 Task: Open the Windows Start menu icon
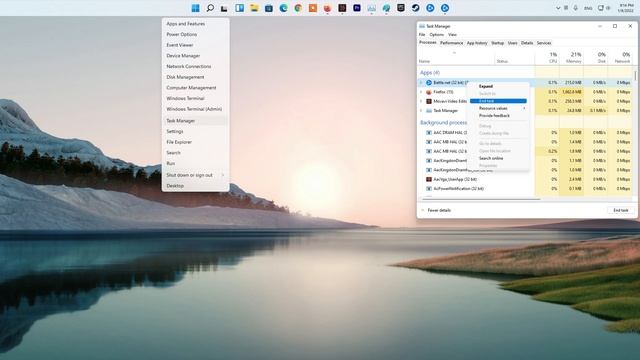click(196, 8)
